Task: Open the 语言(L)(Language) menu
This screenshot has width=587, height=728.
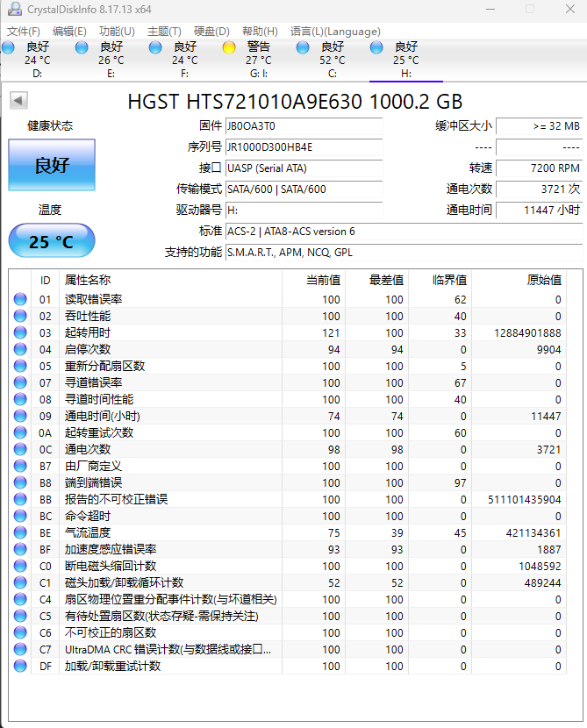Action: coord(335,31)
